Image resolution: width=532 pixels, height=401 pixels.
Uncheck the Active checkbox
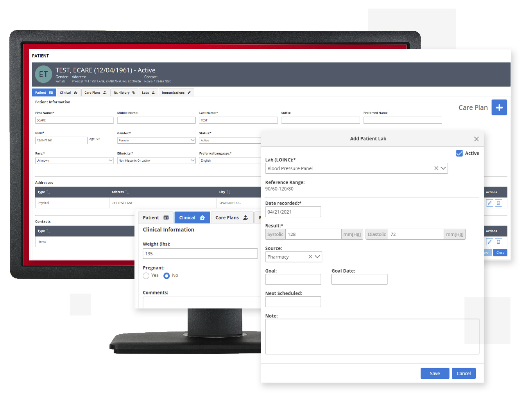pos(459,153)
